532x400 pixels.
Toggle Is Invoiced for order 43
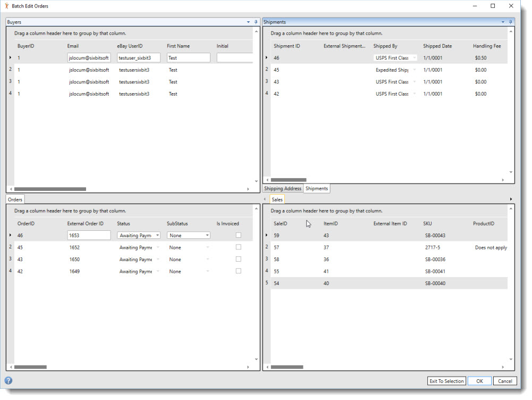pyautogui.click(x=239, y=259)
